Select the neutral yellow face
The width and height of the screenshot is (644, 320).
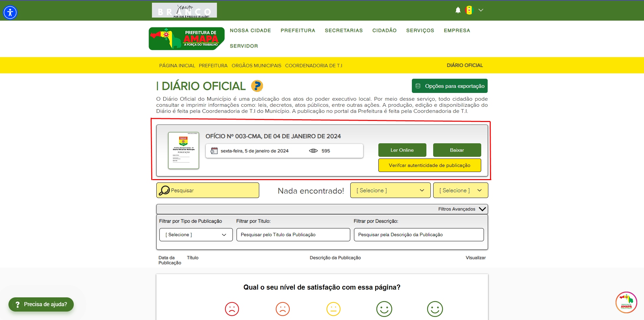tap(333, 309)
